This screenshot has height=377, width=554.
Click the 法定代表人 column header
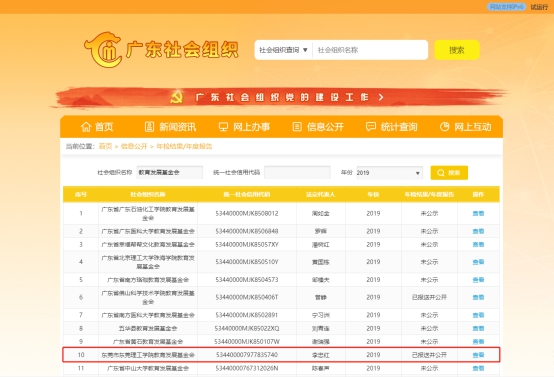click(x=320, y=194)
